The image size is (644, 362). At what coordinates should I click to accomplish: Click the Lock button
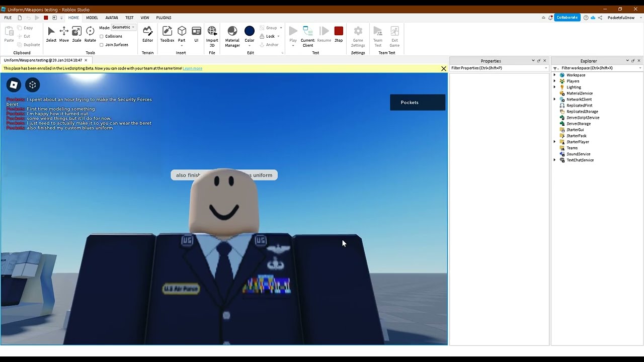click(267, 36)
